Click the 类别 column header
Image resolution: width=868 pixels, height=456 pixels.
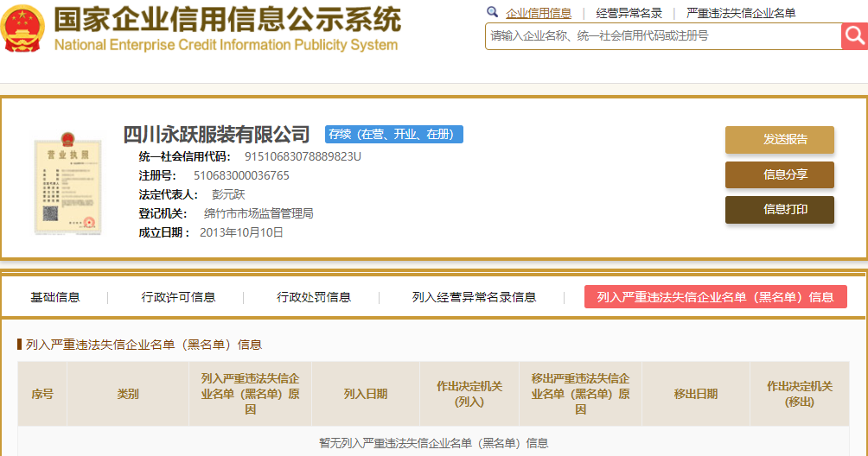128,394
